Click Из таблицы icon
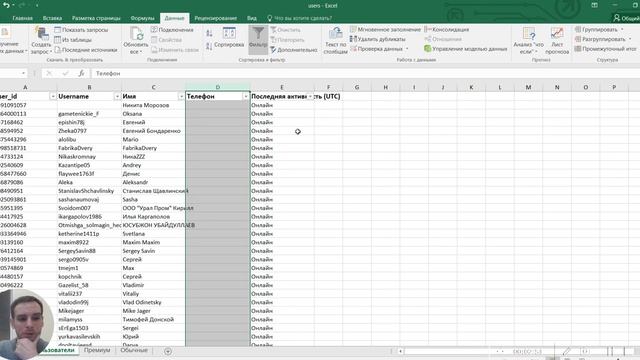 click(x=58, y=40)
